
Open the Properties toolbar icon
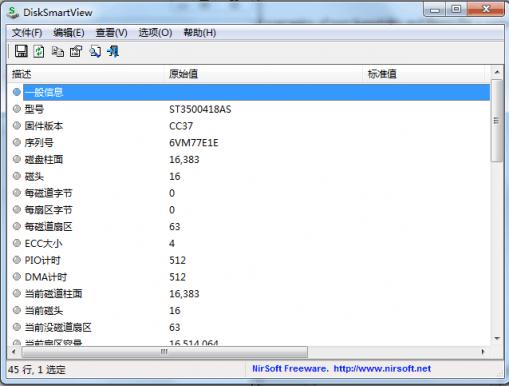pos(76,52)
